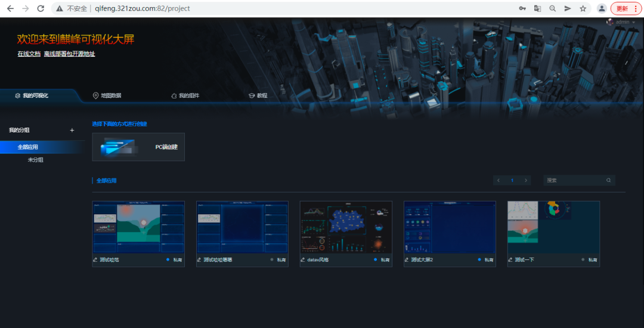This screenshot has height=328, width=644.
Task: Toggle the 私有 status dot on 测试哈范
Action: [x=168, y=260]
